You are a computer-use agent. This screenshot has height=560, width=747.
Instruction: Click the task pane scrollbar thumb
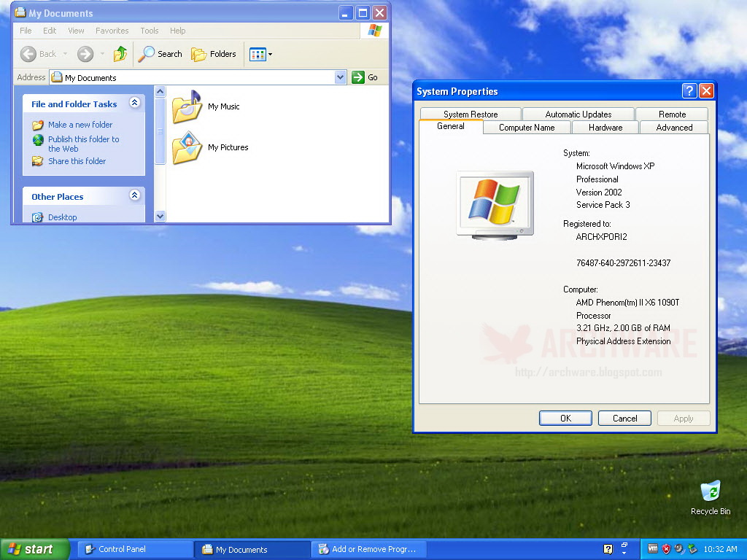click(160, 131)
